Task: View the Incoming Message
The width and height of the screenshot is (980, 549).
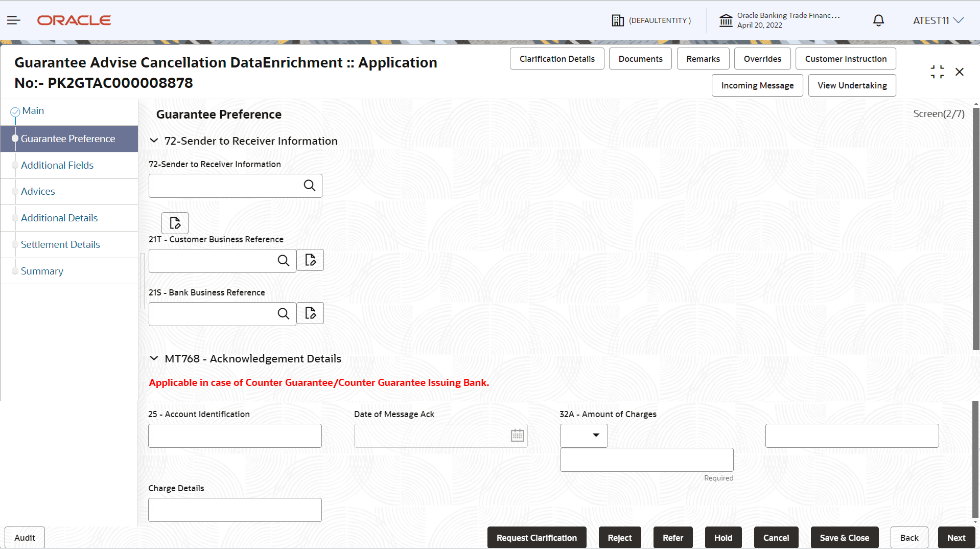Action: pos(757,85)
